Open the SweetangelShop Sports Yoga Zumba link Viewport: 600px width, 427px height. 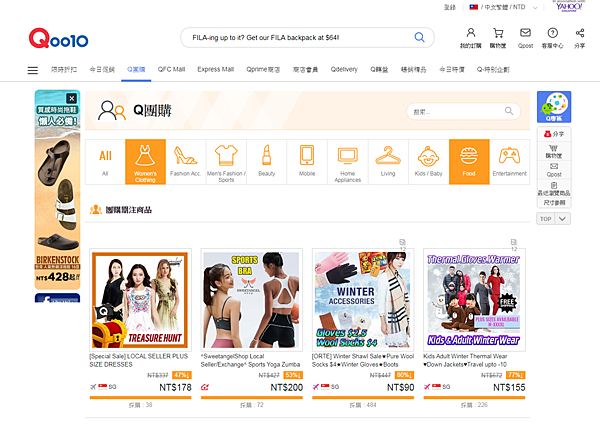251,360
